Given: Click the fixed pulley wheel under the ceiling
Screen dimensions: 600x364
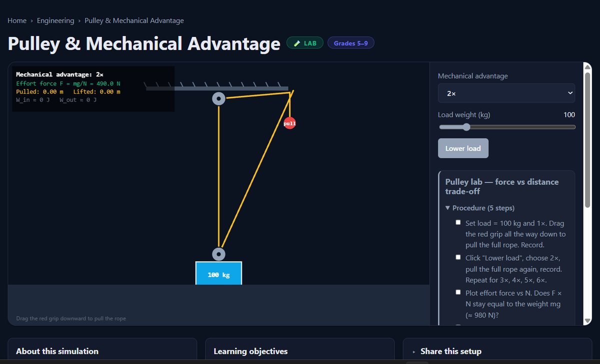Looking at the screenshot, I should 218,98.
